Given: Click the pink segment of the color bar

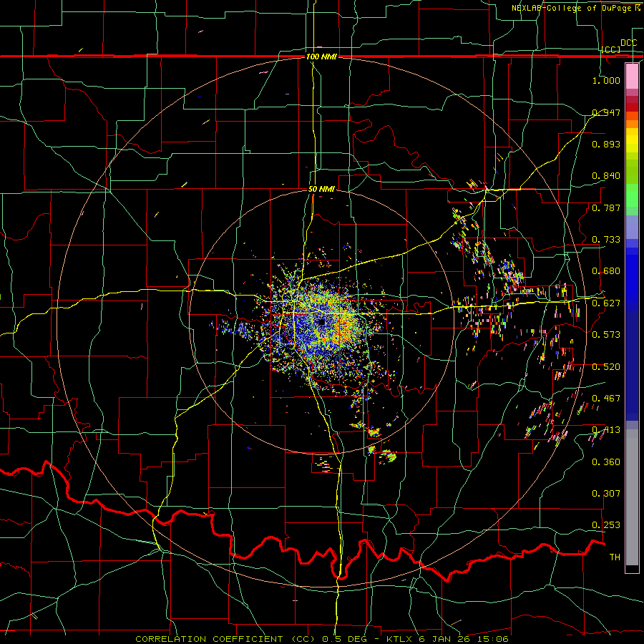Looking at the screenshot, I should pyautogui.click(x=632, y=77).
